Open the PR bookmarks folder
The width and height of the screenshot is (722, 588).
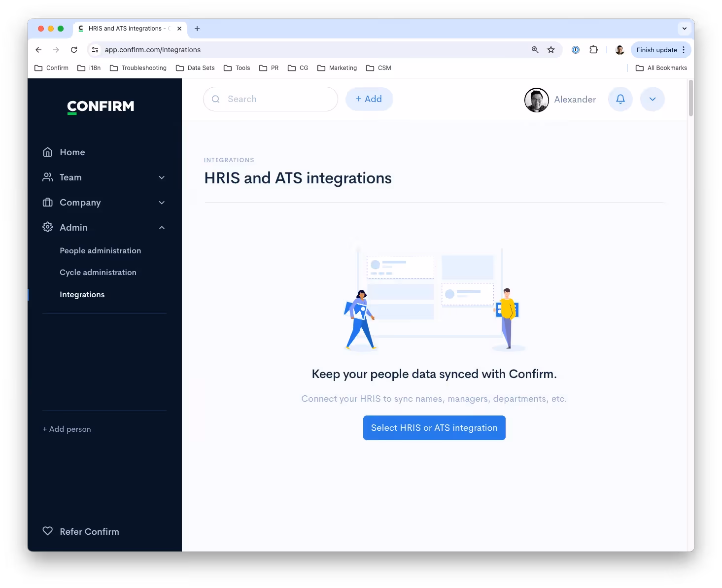pyautogui.click(x=269, y=68)
